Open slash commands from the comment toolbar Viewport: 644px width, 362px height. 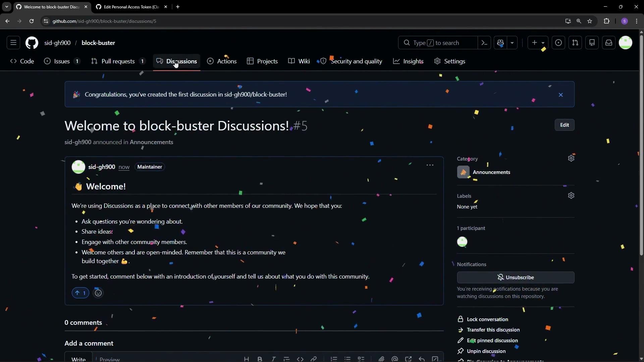click(435, 359)
